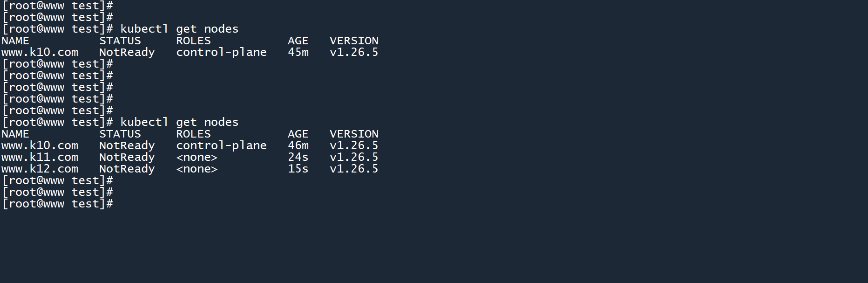Click the last prompt line at the bottom

(x=58, y=204)
